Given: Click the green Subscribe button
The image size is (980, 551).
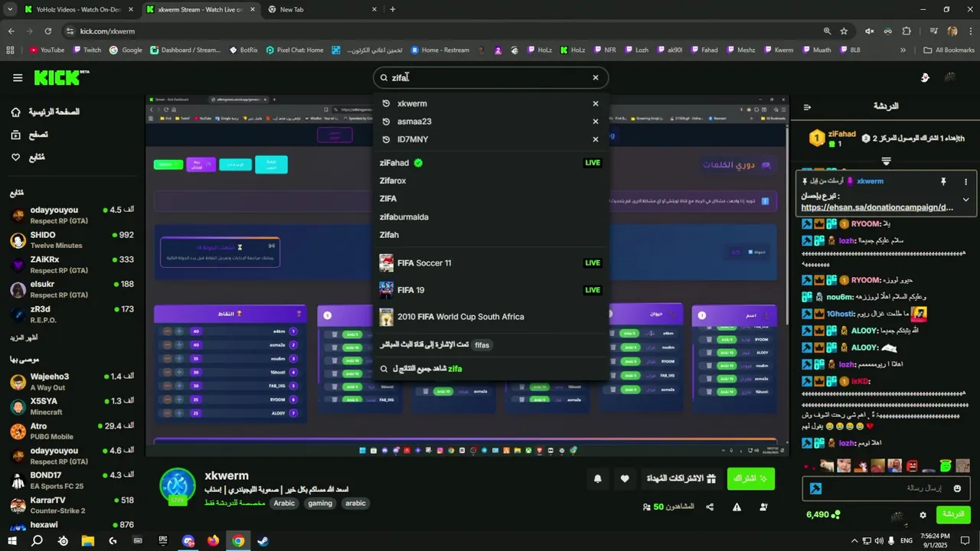Looking at the screenshot, I should point(750,478).
